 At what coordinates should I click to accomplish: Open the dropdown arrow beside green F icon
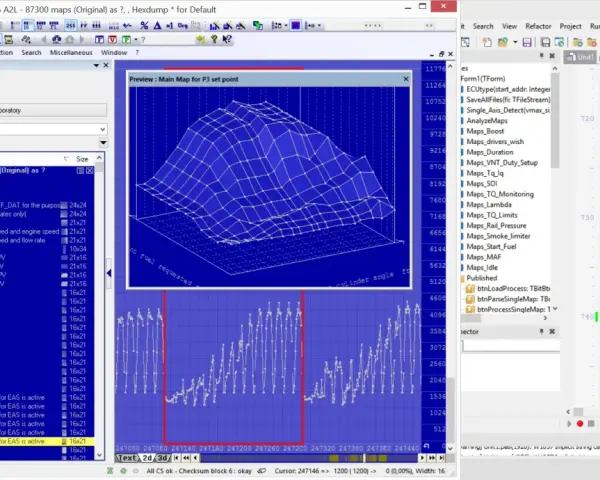point(135,39)
